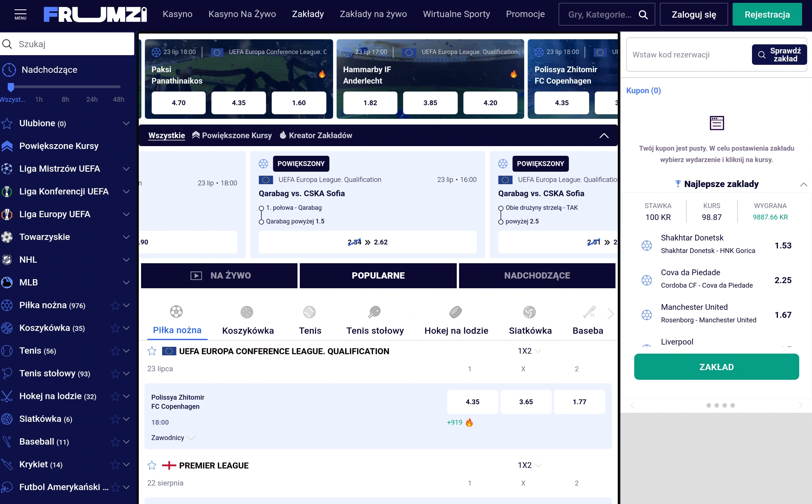This screenshot has height=504, width=812.
Task: Open Wirtualne Sporty menu
Action: [x=456, y=14]
